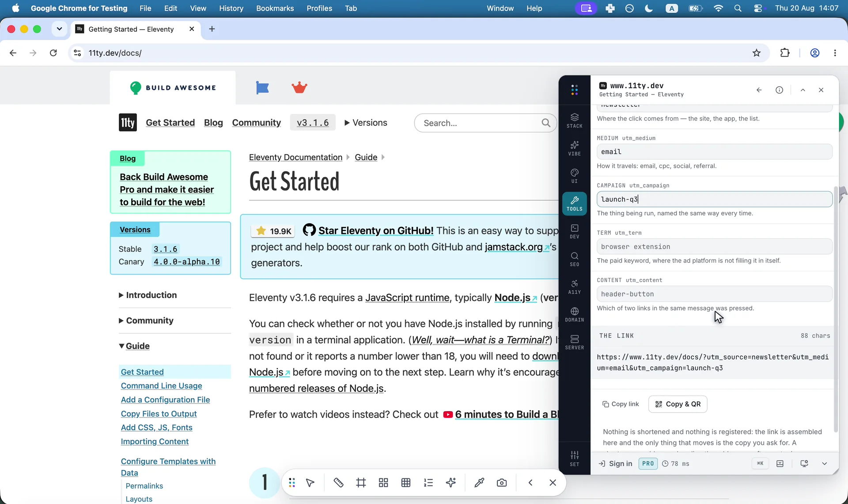
Task: Open the Chrome three-dot menu
Action: pos(835,53)
